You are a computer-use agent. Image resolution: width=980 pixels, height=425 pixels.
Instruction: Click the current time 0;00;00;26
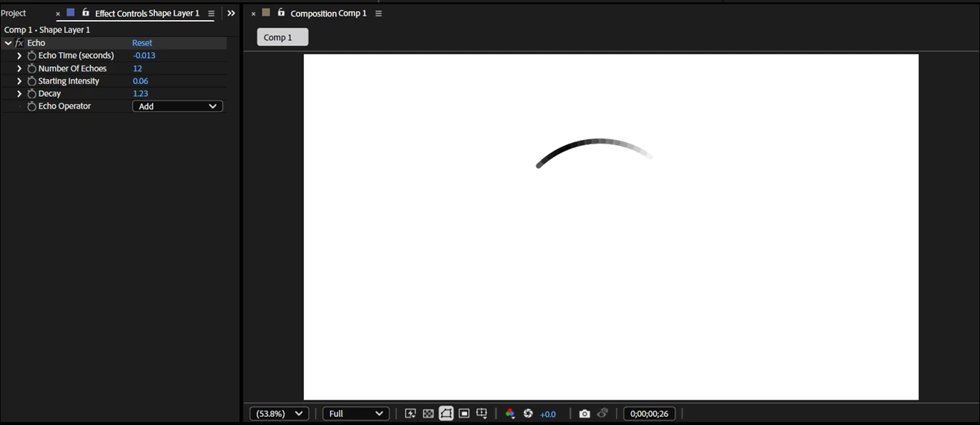click(x=649, y=414)
